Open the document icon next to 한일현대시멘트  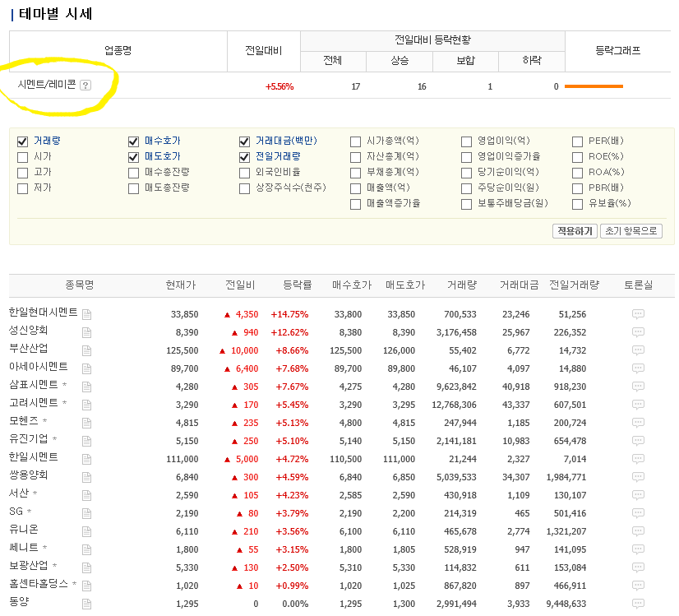[86, 314]
